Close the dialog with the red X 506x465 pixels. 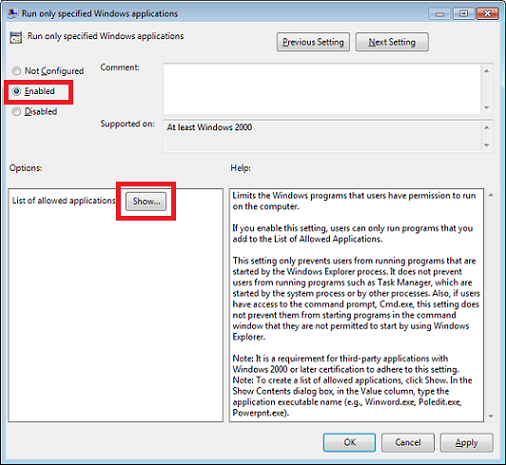point(487,14)
